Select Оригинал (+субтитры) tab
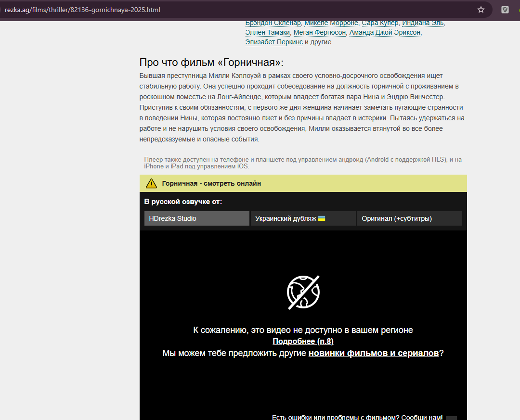520x420 pixels. tap(410, 218)
